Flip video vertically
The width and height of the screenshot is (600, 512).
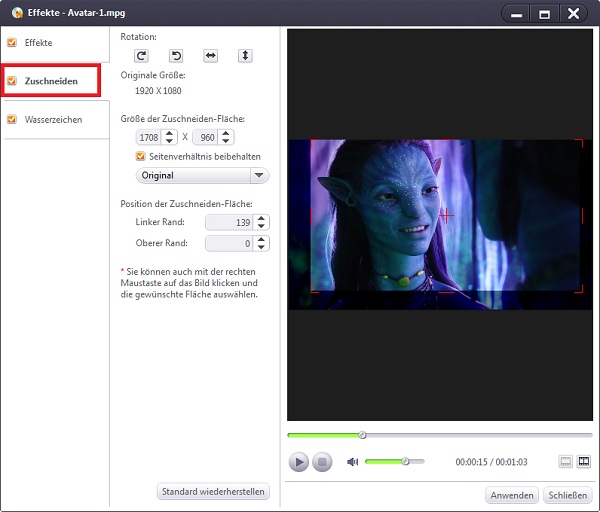(x=245, y=56)
